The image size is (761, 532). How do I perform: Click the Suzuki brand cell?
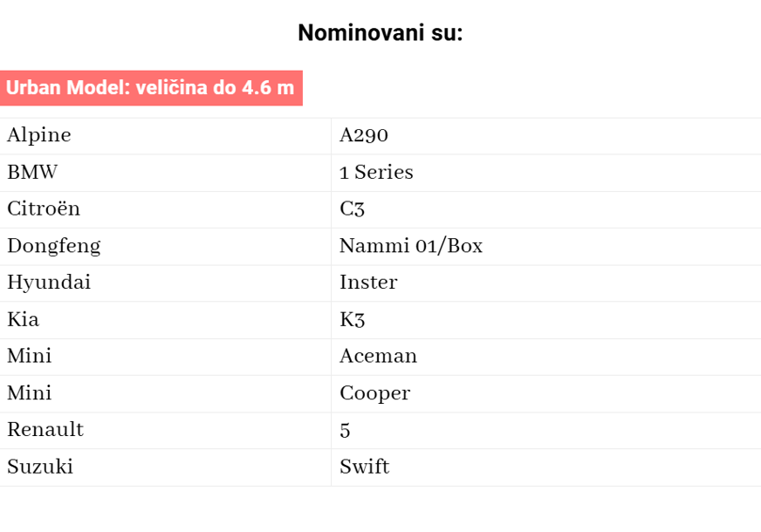tap(166, 467)
